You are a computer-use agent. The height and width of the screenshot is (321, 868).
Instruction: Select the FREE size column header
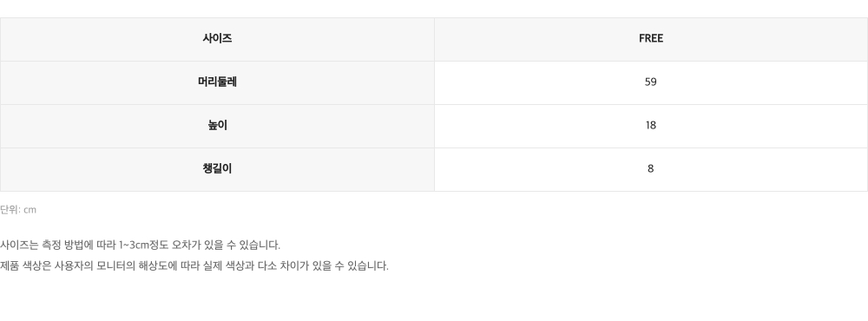tap(650, 39)
